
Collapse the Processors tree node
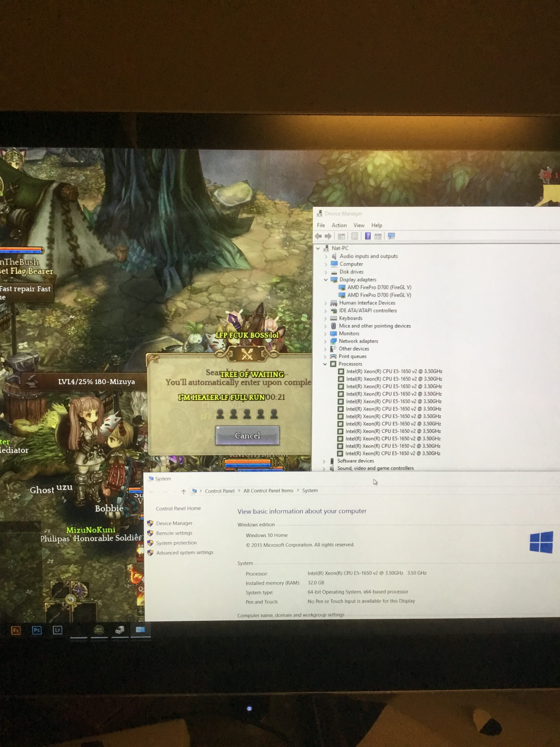[x=325, y=364]
